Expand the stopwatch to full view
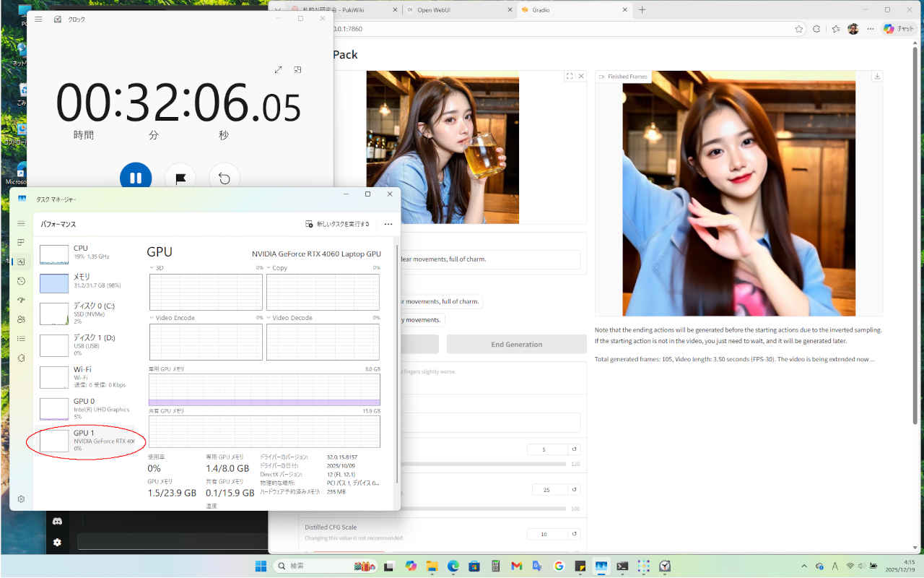The width and height of the screenshot is (924, 578). coord(279,70)
